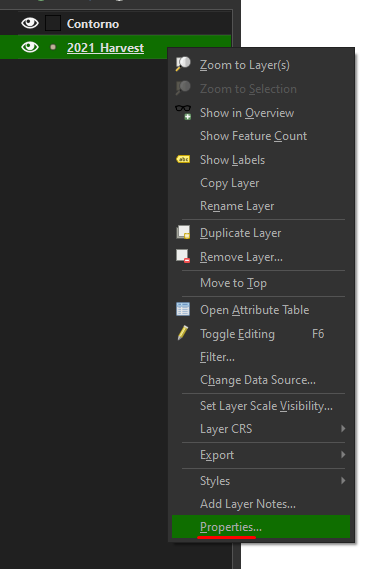Click the Show Labels abc tag icon
This screenshot has width=387, height=569.
point(183,159)
